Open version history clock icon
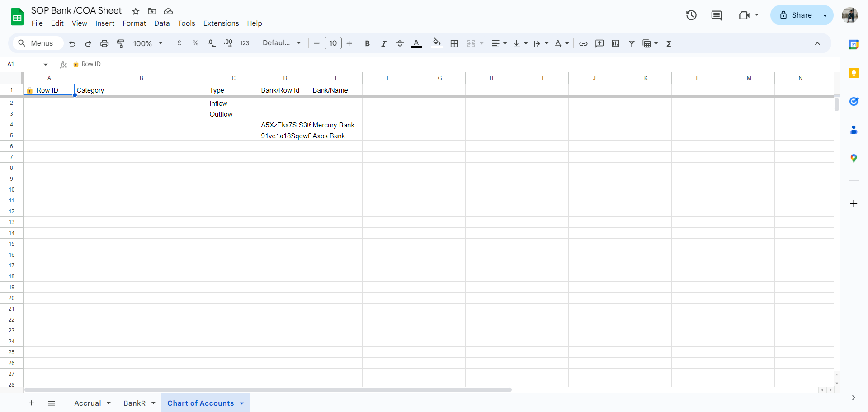This screenshot has width=868, height=412. (x=691, y=15)
